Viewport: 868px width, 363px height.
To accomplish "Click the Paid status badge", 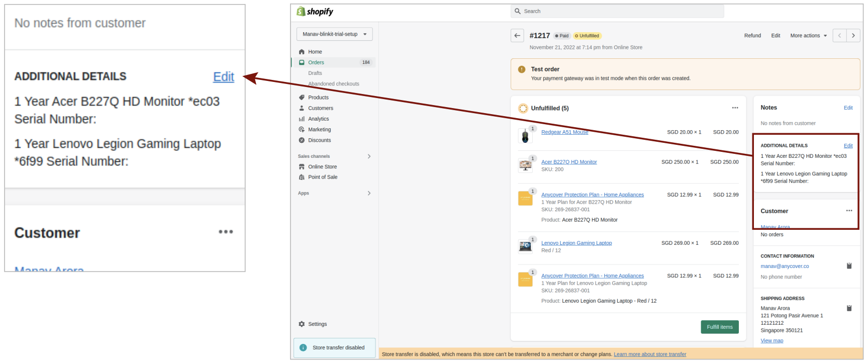I will pos(562,36).
